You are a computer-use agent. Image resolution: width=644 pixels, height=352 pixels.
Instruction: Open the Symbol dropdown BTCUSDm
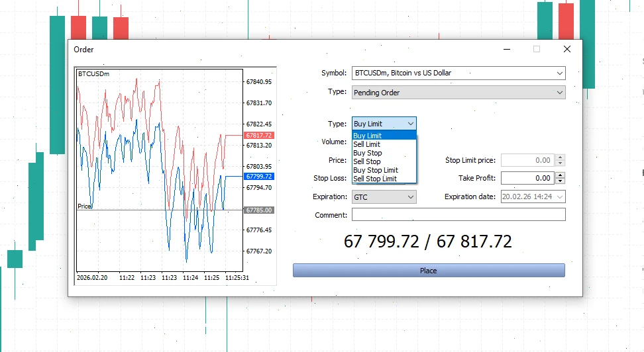click(x=458, y=73)
